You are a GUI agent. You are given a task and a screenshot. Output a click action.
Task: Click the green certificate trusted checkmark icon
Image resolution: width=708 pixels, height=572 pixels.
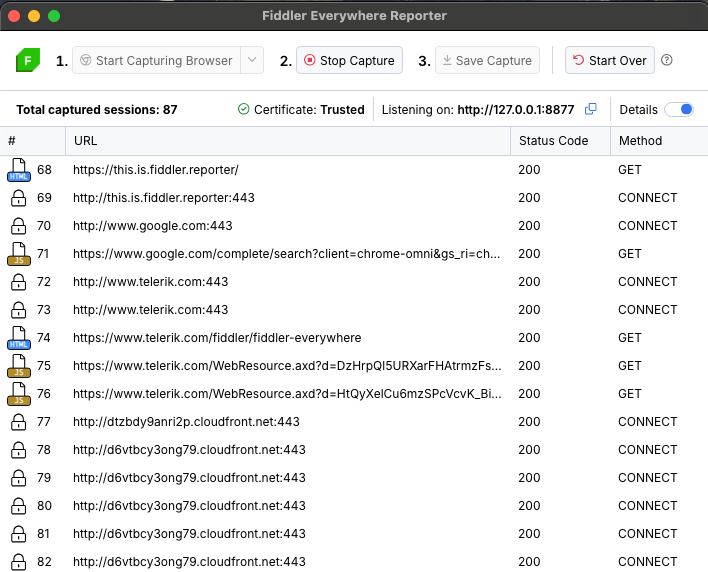[x=244, y=109]
